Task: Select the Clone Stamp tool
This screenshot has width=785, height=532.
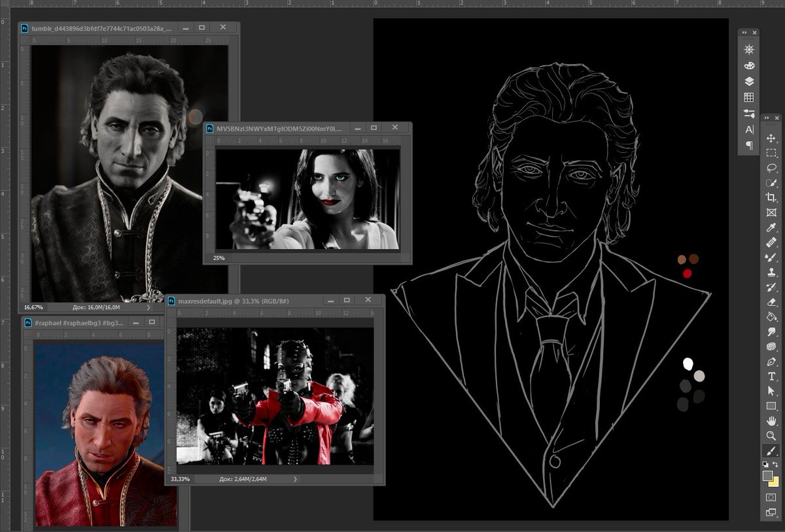Action: click(771, 272)
